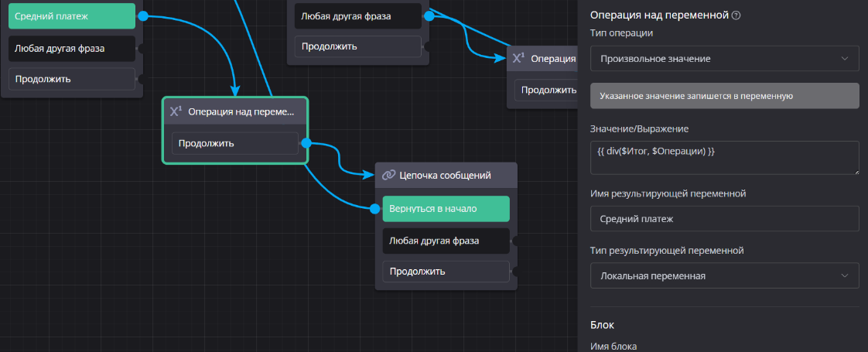Click the variable icon on the selected Операция над переме... block

pyautogui.click(x=176, y=111)
